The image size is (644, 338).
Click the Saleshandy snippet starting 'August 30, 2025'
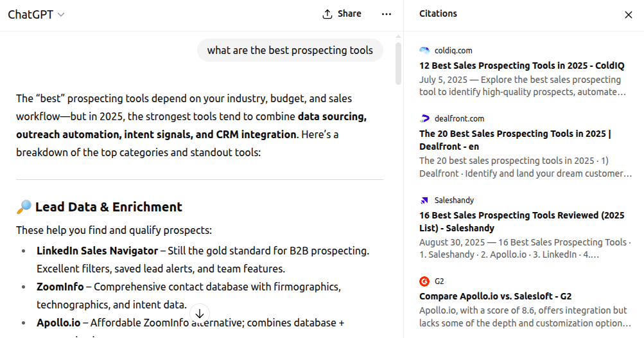525,249
